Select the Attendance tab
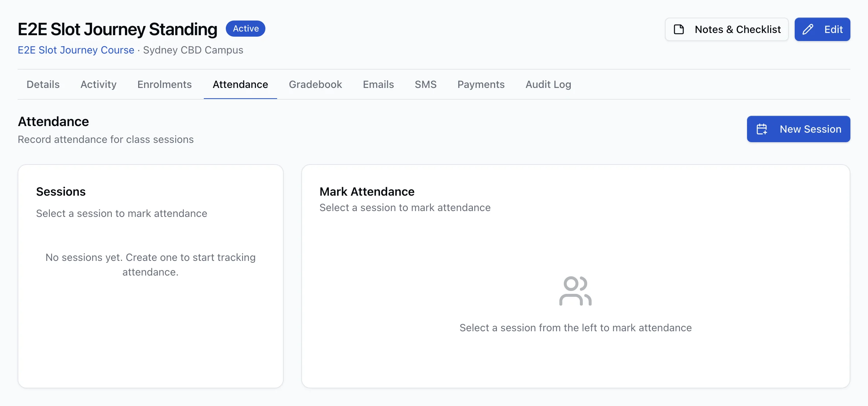 [240, 84]
